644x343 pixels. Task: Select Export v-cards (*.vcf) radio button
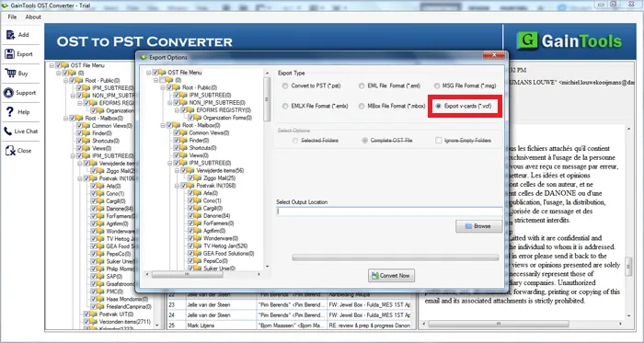[x=439, y=107]
